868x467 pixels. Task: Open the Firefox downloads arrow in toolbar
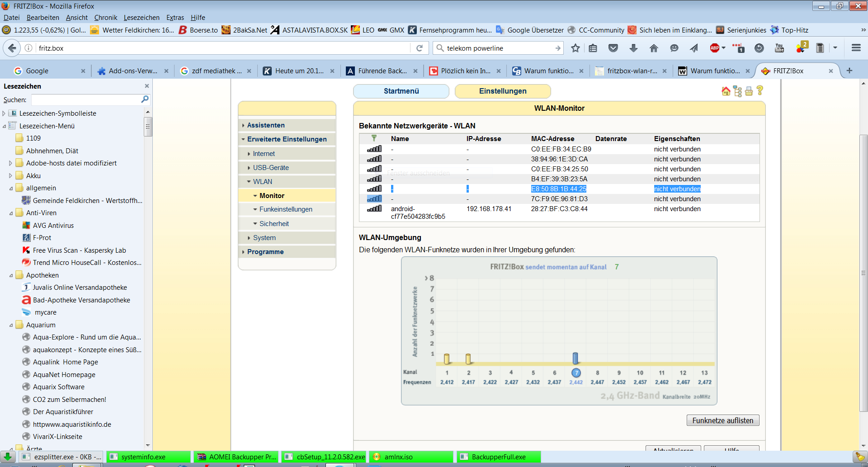click(633, 48)
